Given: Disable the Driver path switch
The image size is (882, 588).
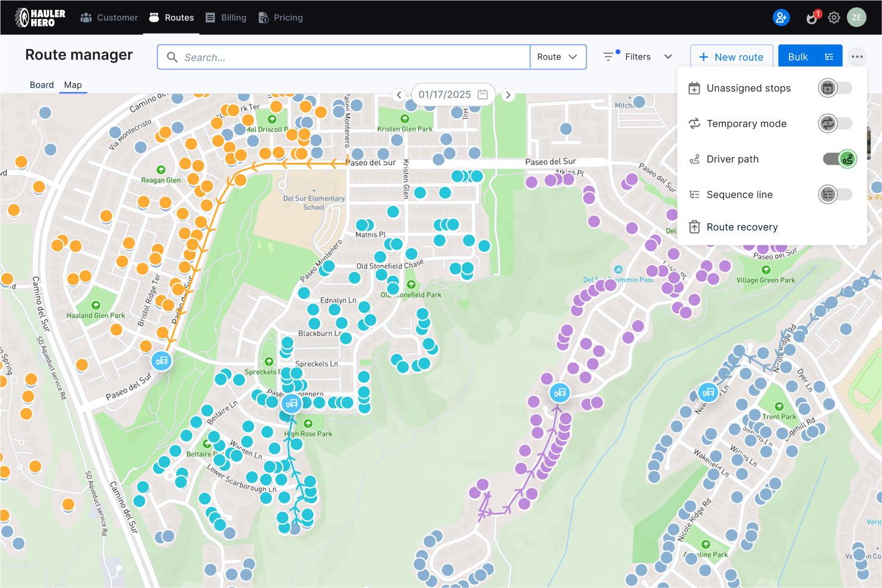Looking at the screenshot, I should (840, 159).
